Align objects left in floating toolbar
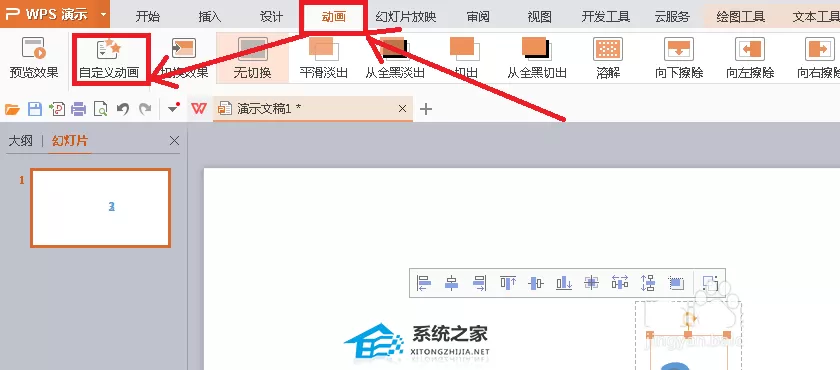This screenshot has width=840, height=370. 424,283
